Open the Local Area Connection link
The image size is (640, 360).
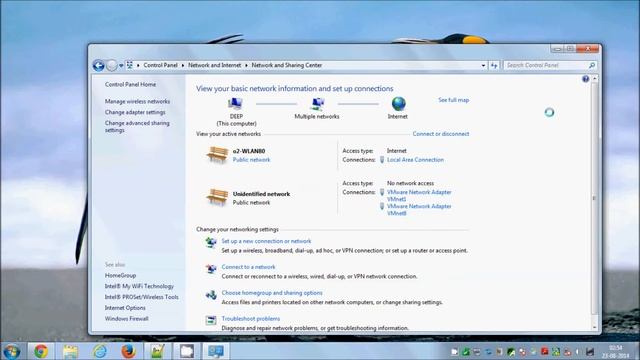(415, 160)
